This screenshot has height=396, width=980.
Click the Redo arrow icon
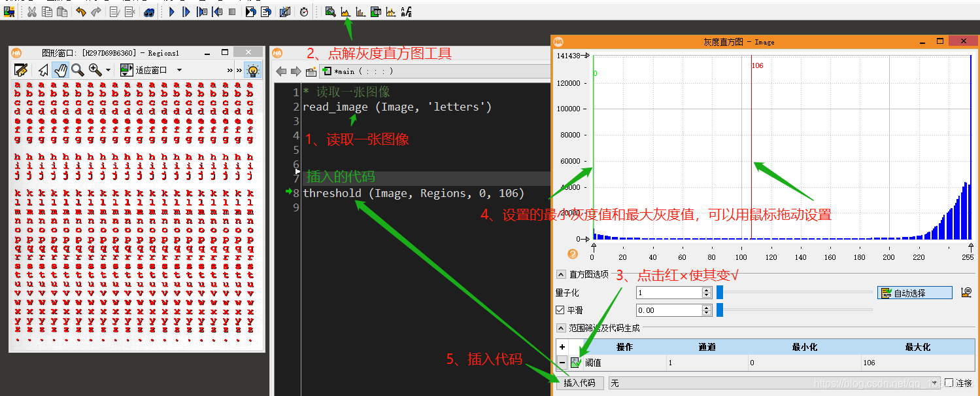click(95, 12)
